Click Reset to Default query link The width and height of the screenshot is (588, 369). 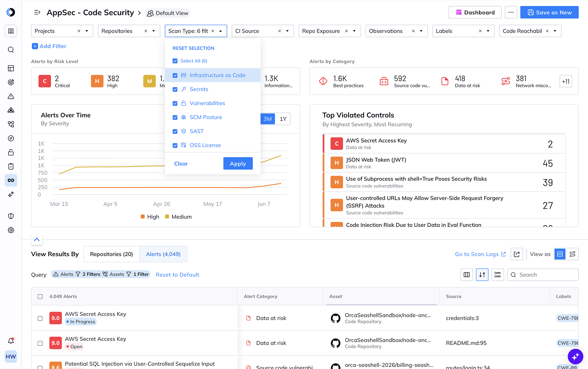pyautogui.click(x=177, y=275)
